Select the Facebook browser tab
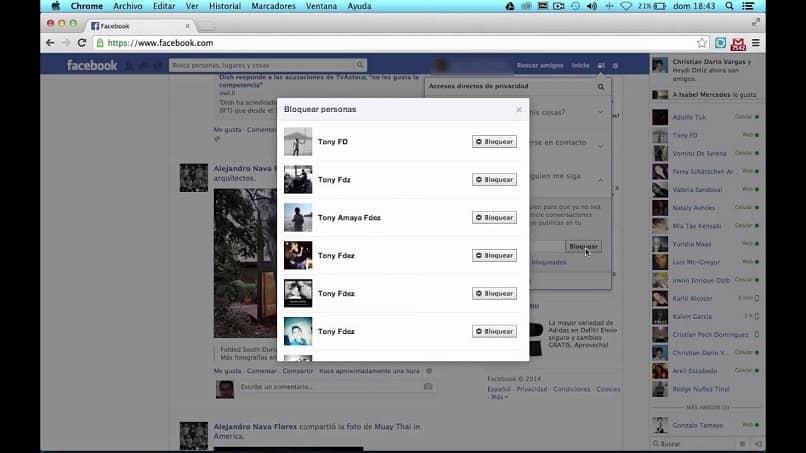The image size is (806, 453). 139,26
